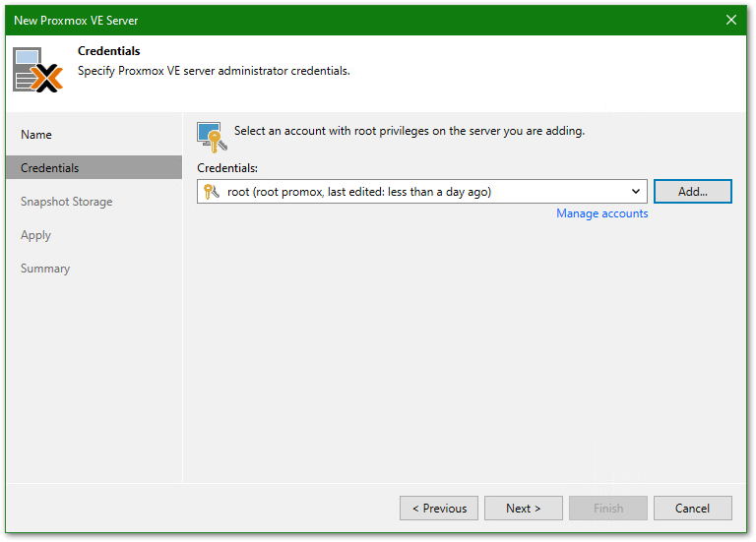Go to the Name step
Screen dimensions: 756x542
[x=36, y=135]
